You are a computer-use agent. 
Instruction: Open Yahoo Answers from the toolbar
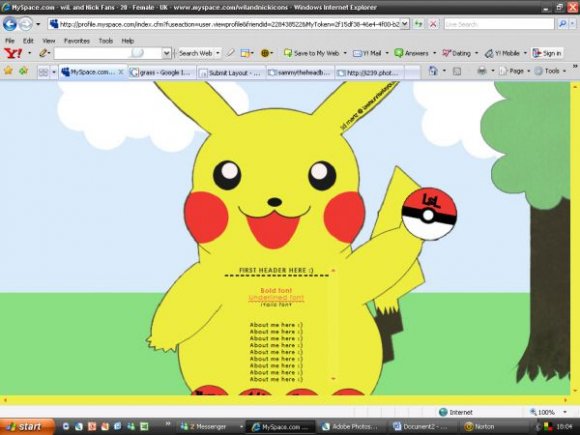pyautogui.click(x=412, y=53)
